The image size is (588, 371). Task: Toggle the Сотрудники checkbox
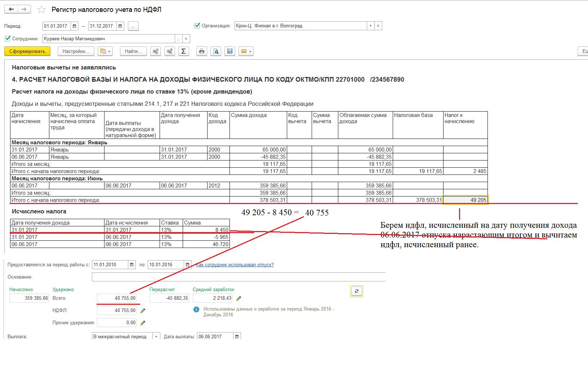(x=8, y=39)
